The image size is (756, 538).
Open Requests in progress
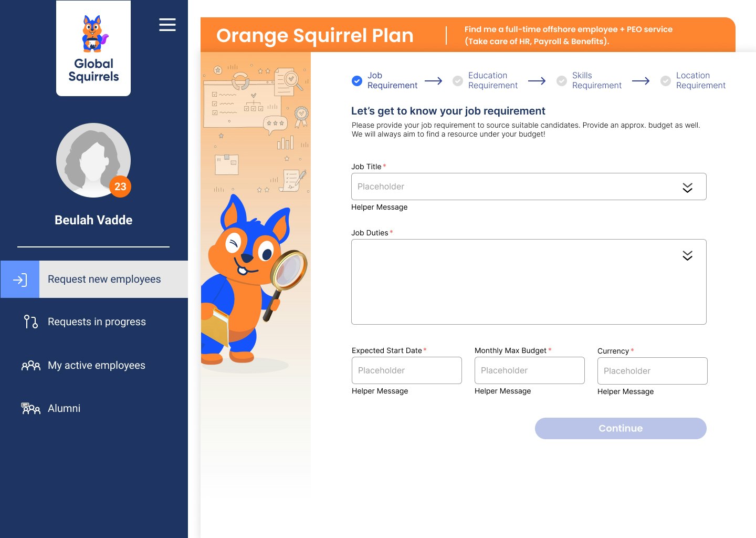pyautogui.click(x=97, y=322)
